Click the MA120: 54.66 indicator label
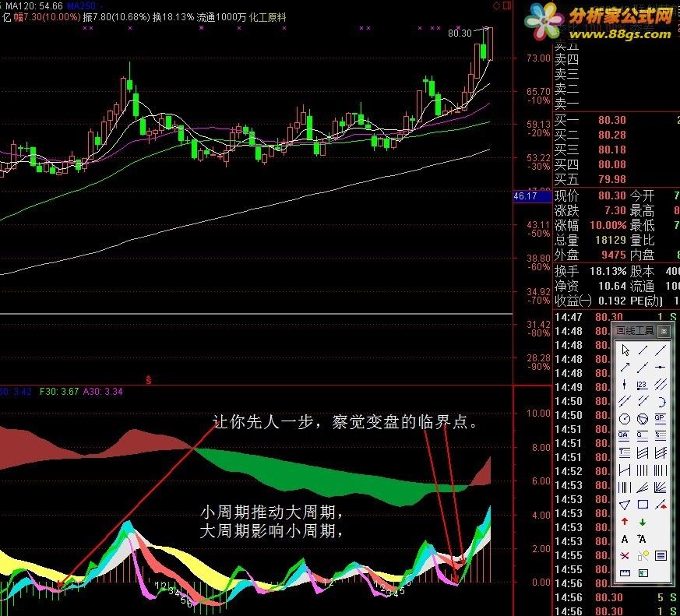680x616 pixels. (33, 6)
